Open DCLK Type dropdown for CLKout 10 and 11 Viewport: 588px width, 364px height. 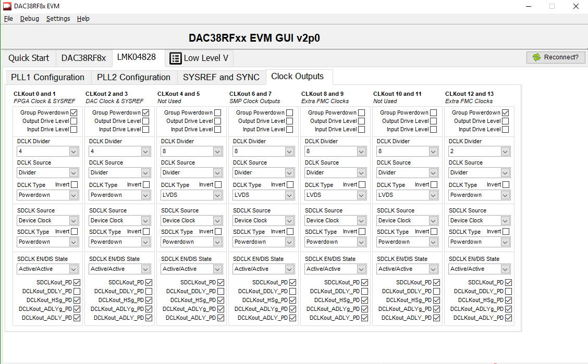pyautogui.click(x=407, y=195)
